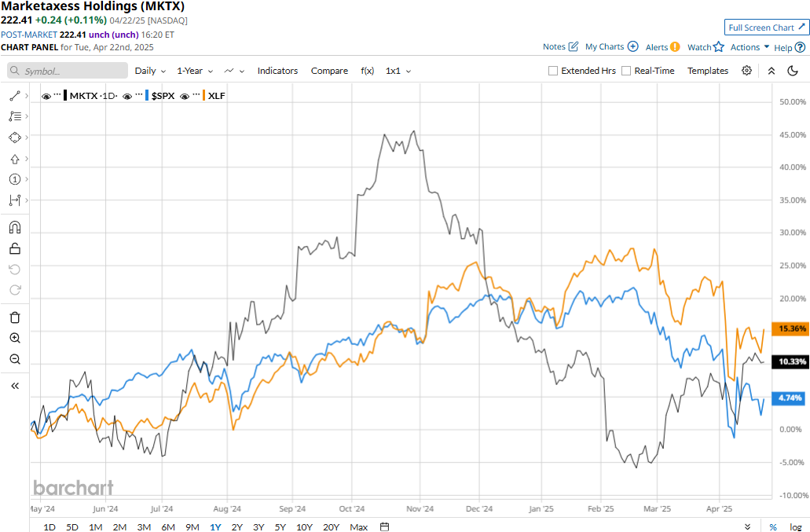Open the date range calendar icon

(x=384, y=526)
